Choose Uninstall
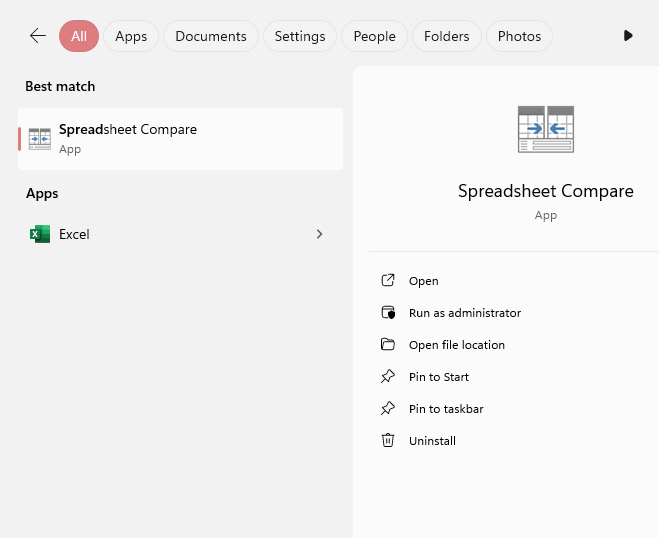 click(x=432, y=440)
